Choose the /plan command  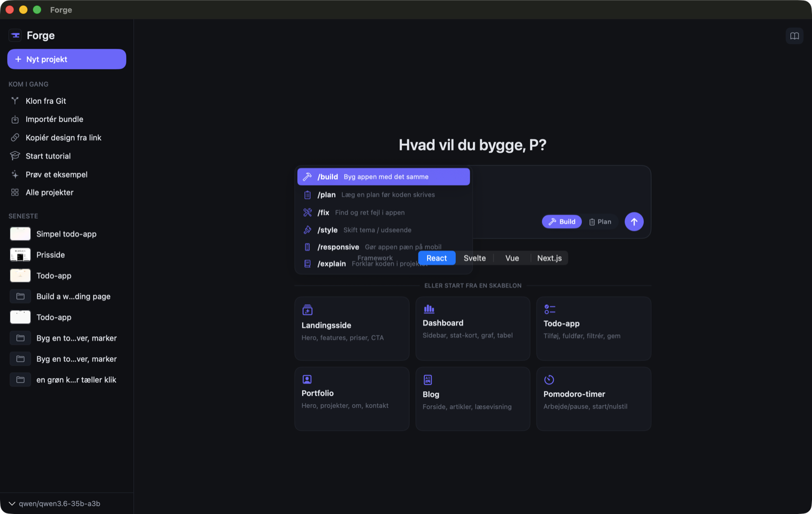click(384, 194)
